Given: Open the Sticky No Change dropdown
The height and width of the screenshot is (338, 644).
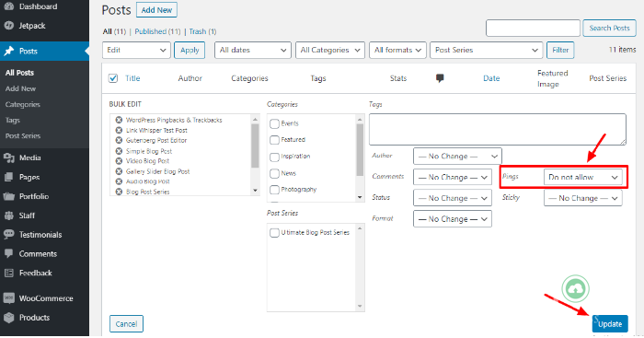Looking at the screenshot, I should [582, 198].
